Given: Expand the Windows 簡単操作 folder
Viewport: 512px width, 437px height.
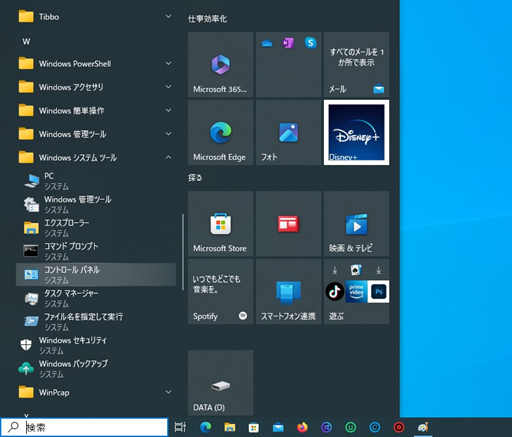Looking at the screenshot, I should (96, 110).
